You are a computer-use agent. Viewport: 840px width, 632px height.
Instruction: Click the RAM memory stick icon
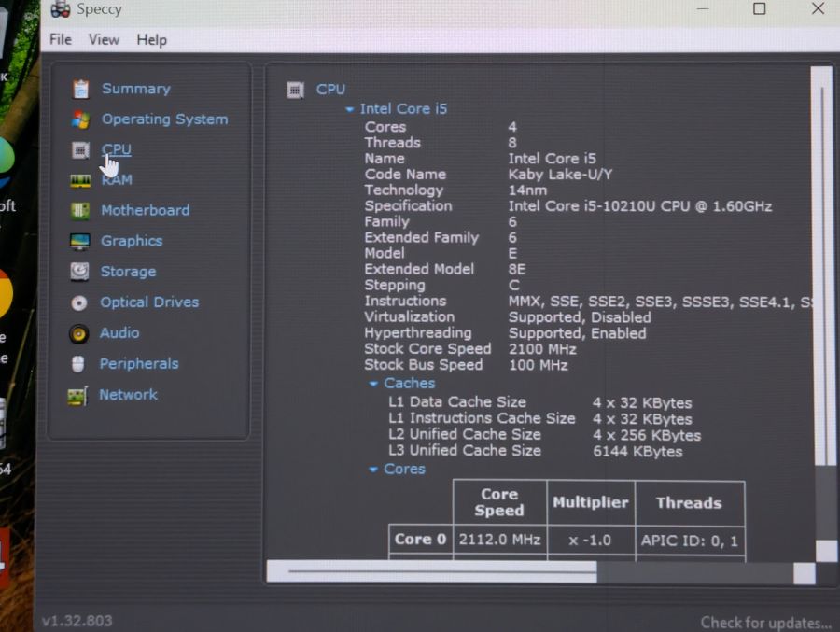80,181
